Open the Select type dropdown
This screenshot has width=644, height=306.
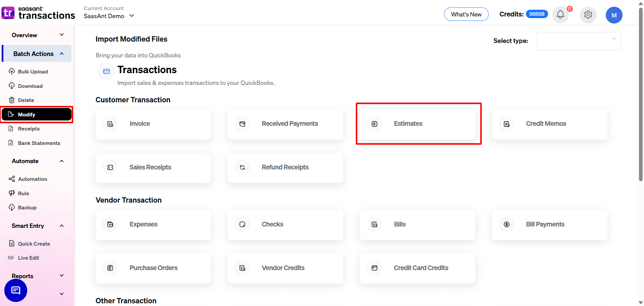point(579,41)
